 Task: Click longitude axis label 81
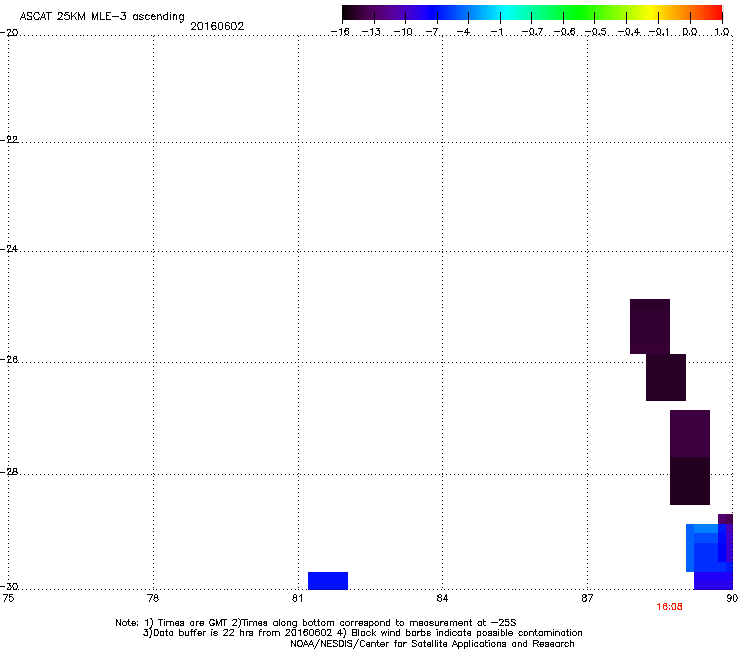tap(297, 599)
